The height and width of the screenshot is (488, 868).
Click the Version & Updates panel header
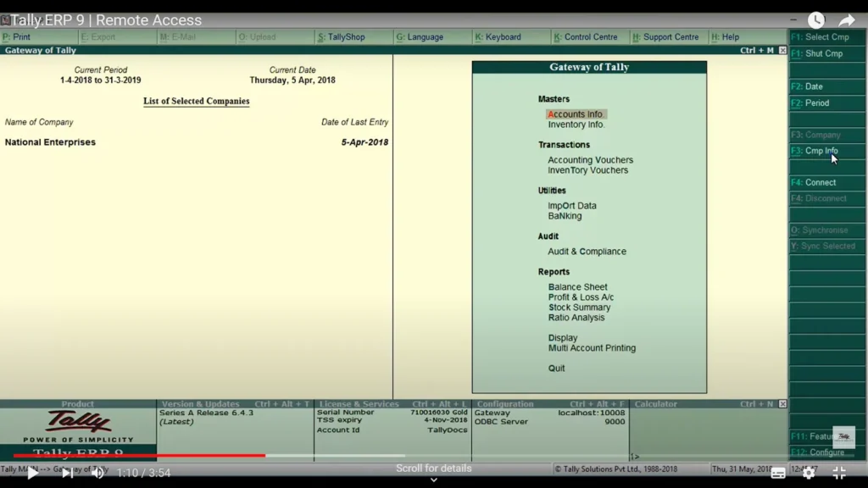pos(236,404)
